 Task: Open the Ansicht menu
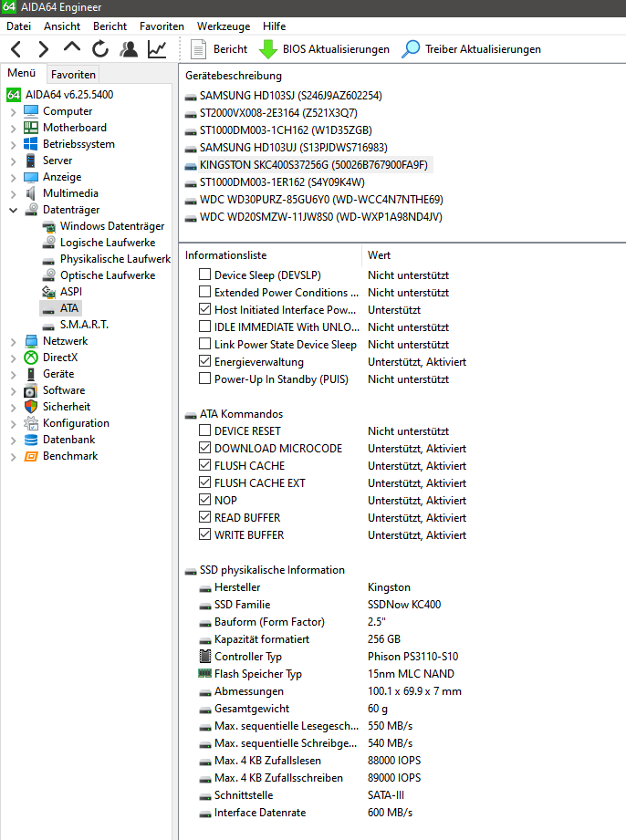click(x=62, y=26)
